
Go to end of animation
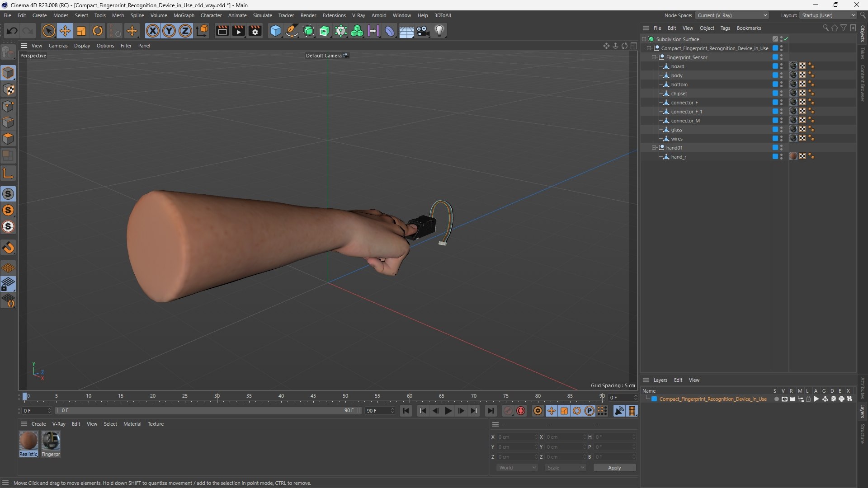coord(491,411)
